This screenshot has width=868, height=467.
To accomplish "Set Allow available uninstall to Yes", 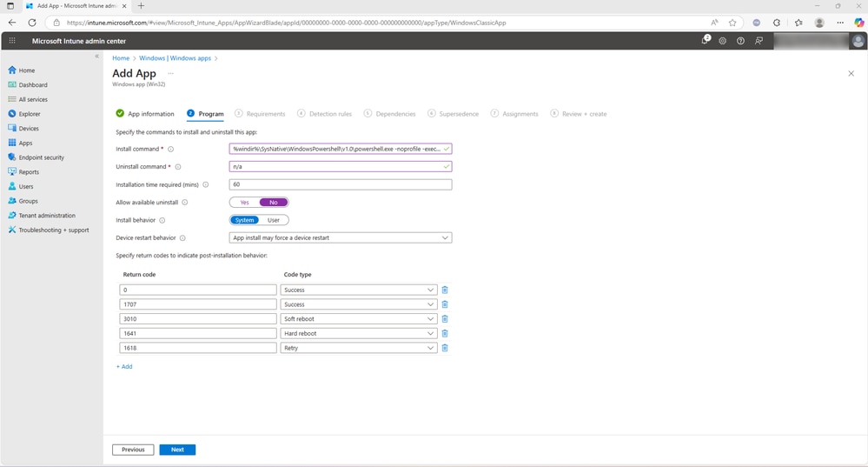I will [245, 203].
